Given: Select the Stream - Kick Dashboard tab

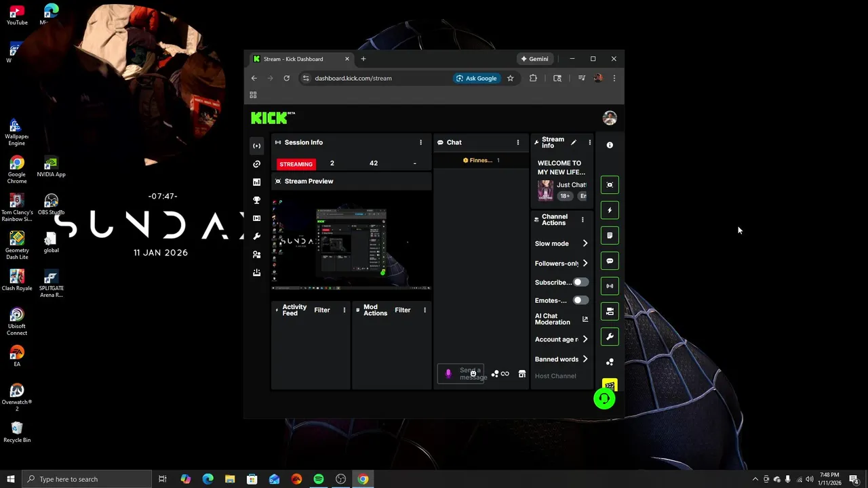Looking at the screenshot, I should coord(301,59).
